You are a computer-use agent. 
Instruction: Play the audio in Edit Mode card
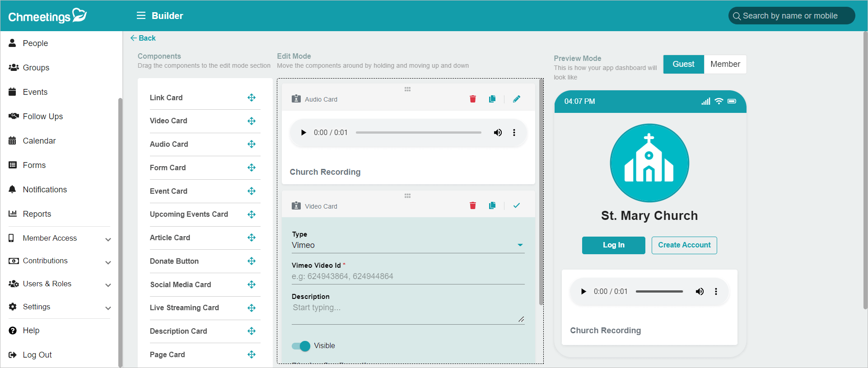pyautogui.click(x=303, y=133)
